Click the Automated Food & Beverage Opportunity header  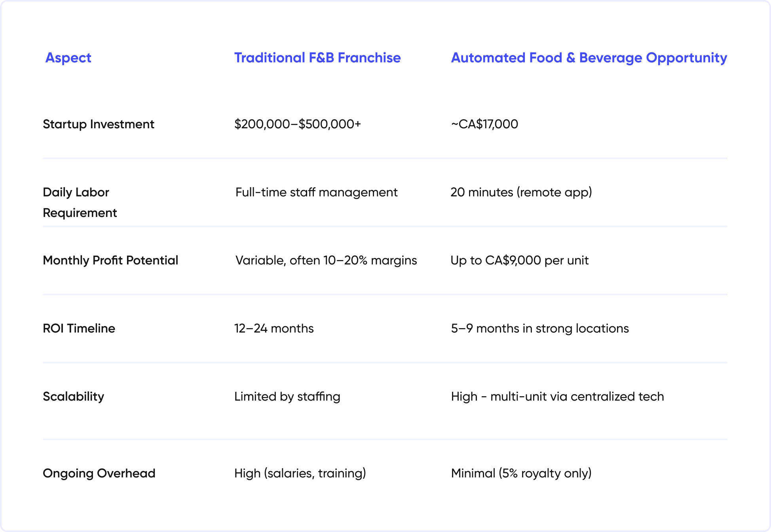point(589,58)
